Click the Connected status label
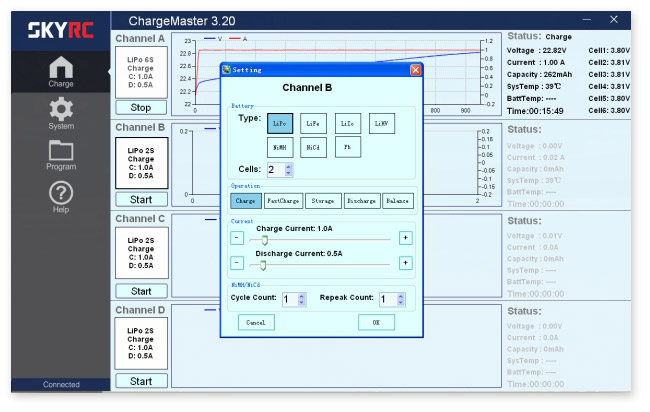The width and height of the screenshot is (650, 412). pos(61,385)
